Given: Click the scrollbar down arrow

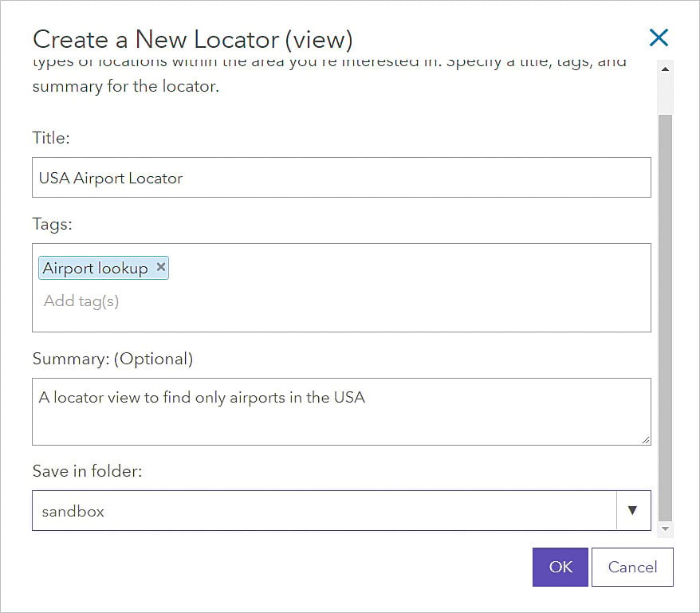Looking at the screenshot, I should click(x=665, y=529).
